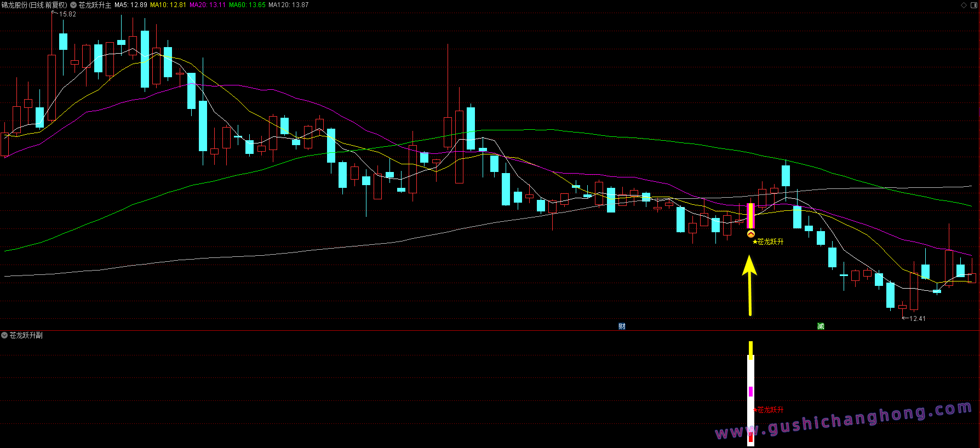The image size is (980, 448).
Task: Select the MA5 value label
Action: pyautogui.click(x=131, y=5)
